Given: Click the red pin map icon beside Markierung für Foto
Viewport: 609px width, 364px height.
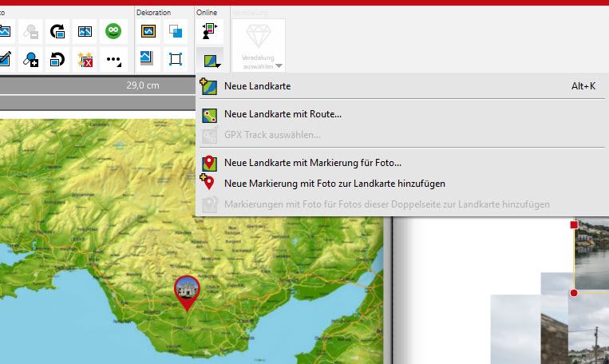Looking at the screenshot, I should point(209,163).
